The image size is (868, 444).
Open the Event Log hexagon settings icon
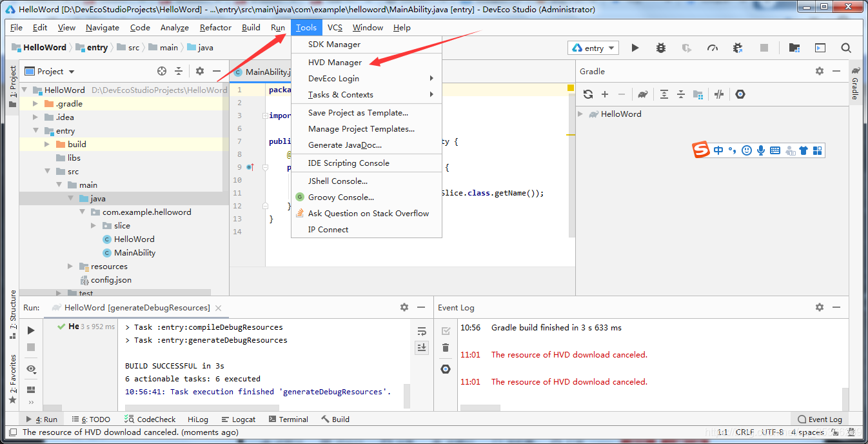pyautogui.click(x=445, y=369)
